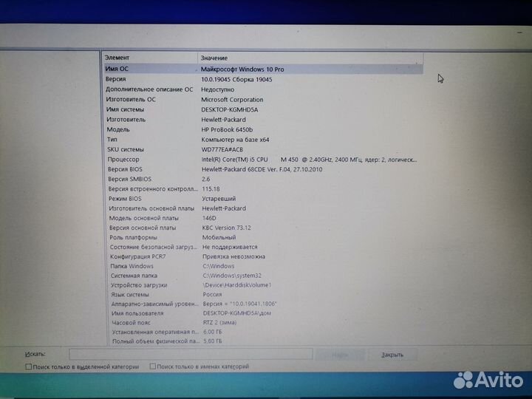Click '10.0.19045 Сборка 19045' value
This screenshot has width=532, height=399.
(x=236, y=79)
